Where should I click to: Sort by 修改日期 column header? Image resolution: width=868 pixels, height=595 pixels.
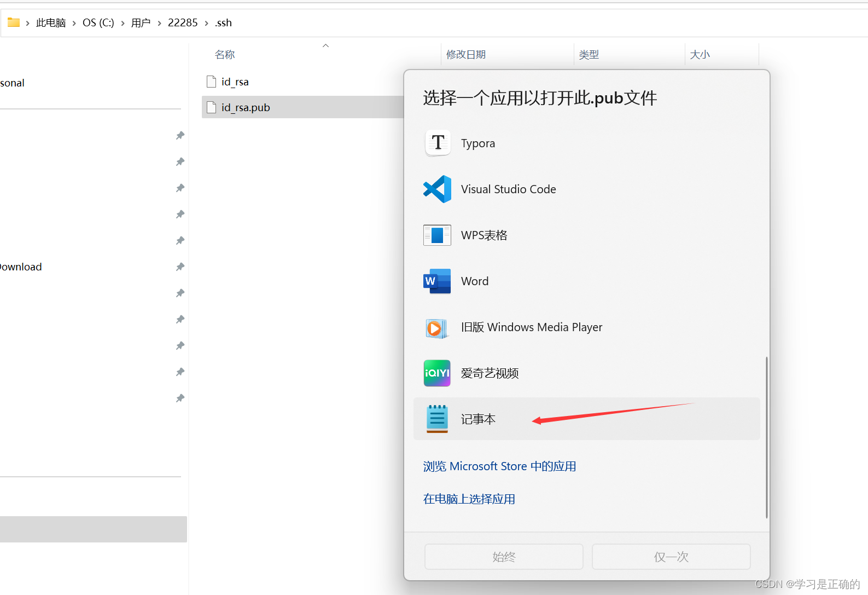point(466,54)
